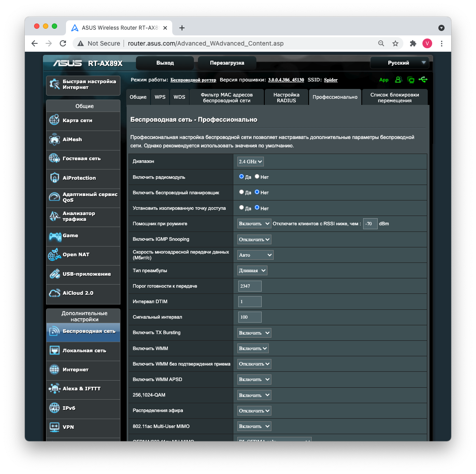Open the Локальная сеть LAN icon

point(54,350)
